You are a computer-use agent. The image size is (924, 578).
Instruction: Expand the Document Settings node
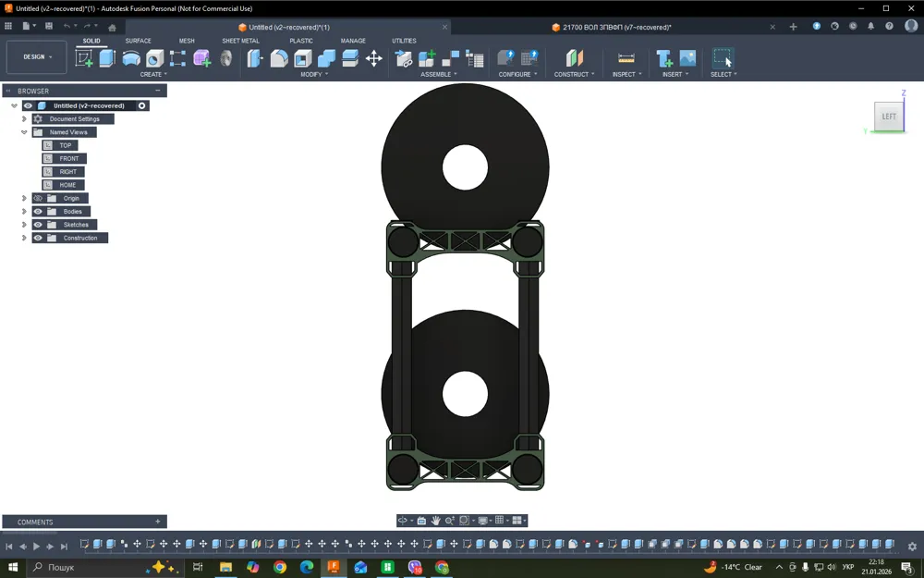click(x=24, y=118)
